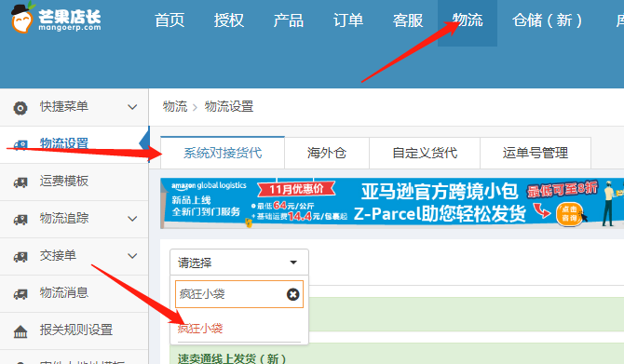Expand the 物流追踪 chevron

[x=132, y=219]
